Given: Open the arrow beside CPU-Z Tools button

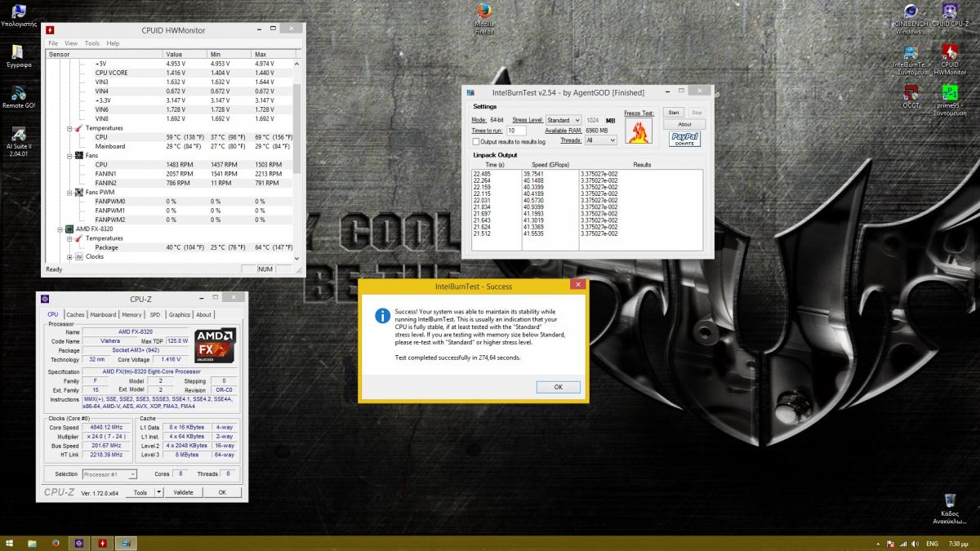Looking at the screenshot, I should (158, 492).
